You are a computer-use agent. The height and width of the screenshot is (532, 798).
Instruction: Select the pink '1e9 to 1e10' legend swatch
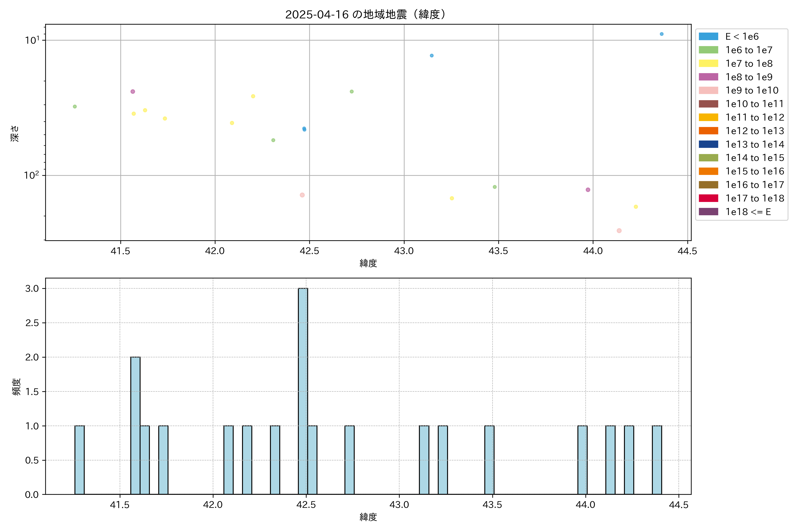point(708,90)
